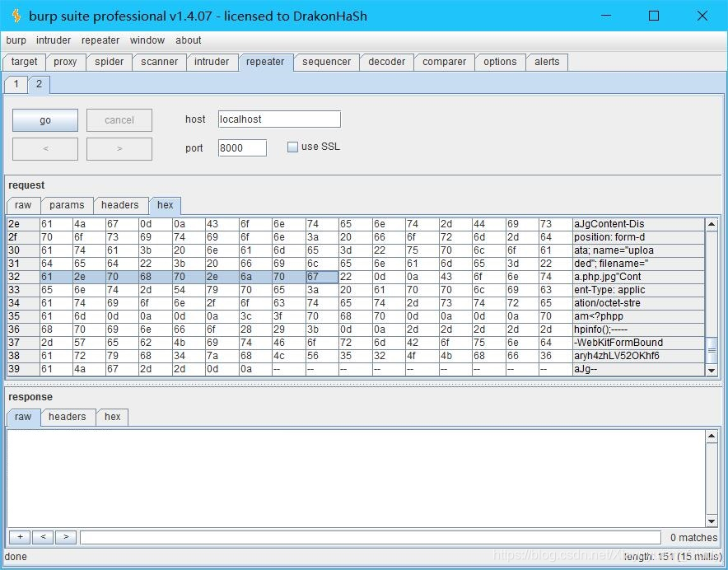Select the response raw tab
Viewport: 728px width, 570px height.
pyautogui.click(x=23, y=417)
